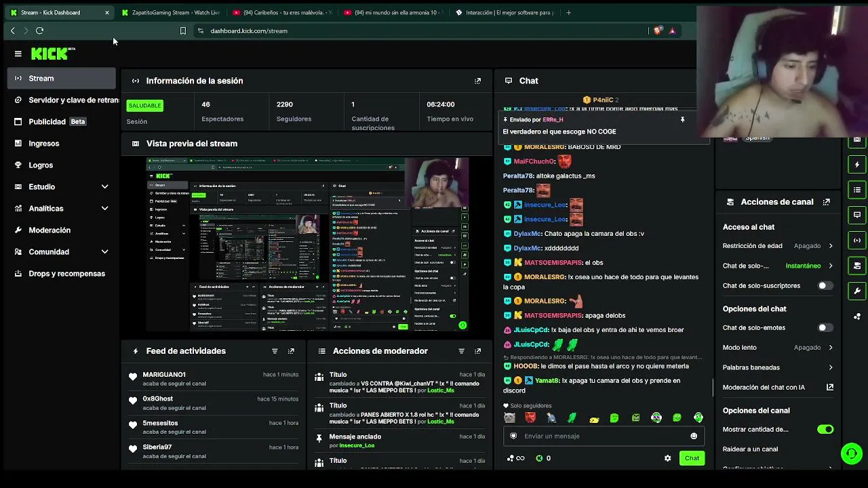Image resolution: width=868 pixels, height=488 pixels.
Task: Open user DylaxMc saying Chato apaga la camara
Action: coord(528,234)
